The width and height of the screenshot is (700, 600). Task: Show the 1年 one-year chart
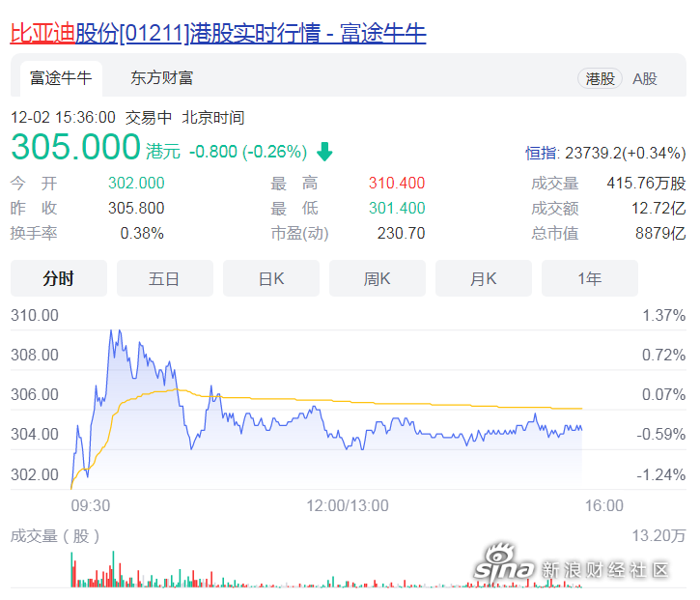point(590,278)
